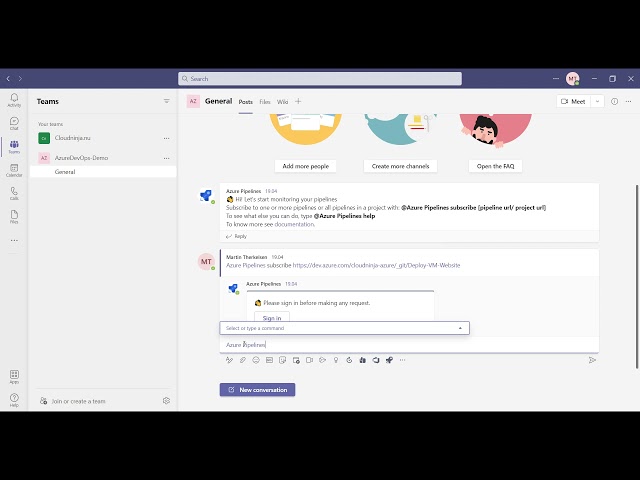Open the Activity feed in the sidebar
640x480 pixels.
coord(14,100)
